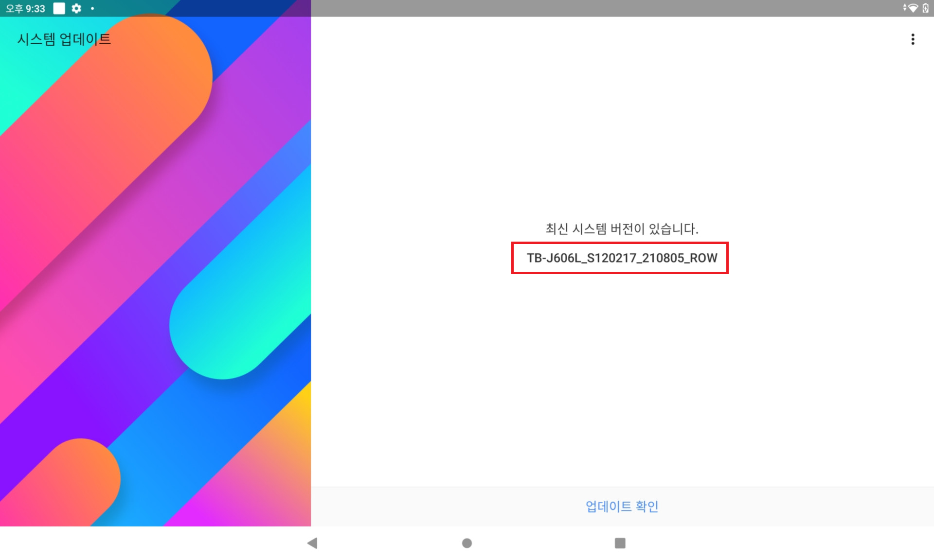
Task: Tap the Wi-Fi signal icon
Action: [x=913, y=8]
